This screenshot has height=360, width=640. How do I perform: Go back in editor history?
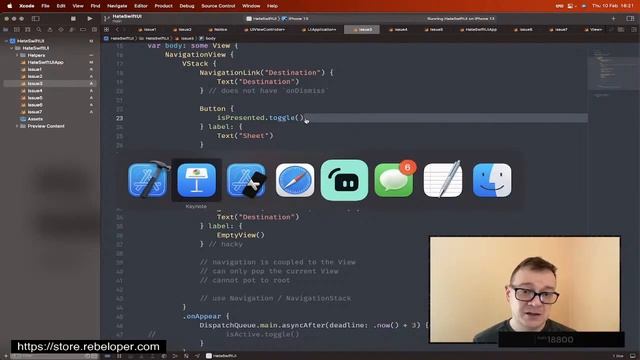coord(117,29)
